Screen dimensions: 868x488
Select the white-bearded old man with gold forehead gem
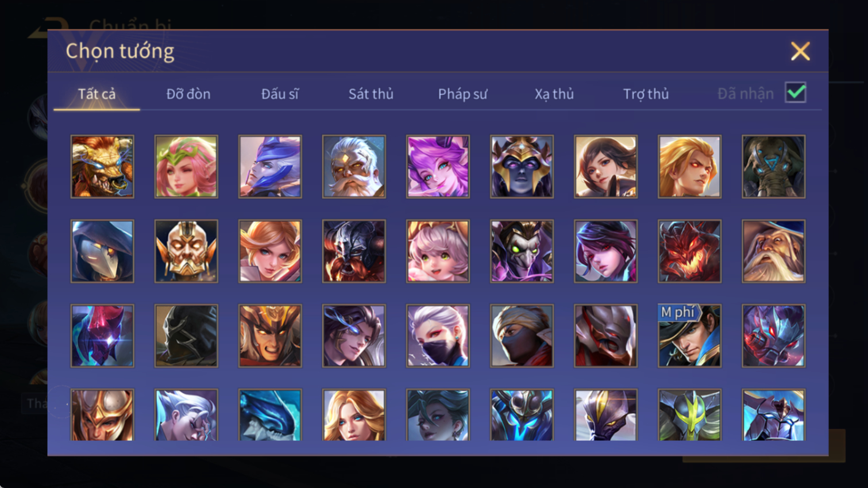(x=354, y=167)
